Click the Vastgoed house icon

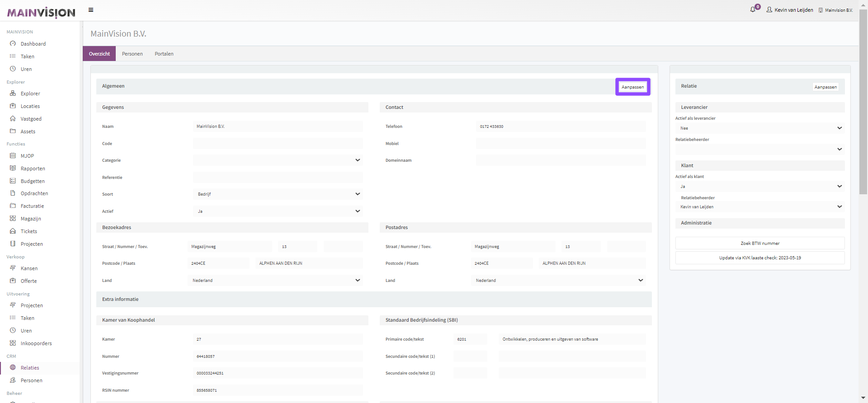tap(13, 119)
